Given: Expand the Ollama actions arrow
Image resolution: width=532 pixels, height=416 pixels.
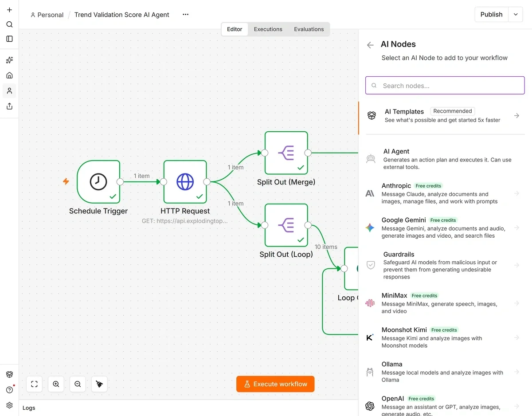Looking at the screenshot, I should pyautogui.click(x=516, y=372).
